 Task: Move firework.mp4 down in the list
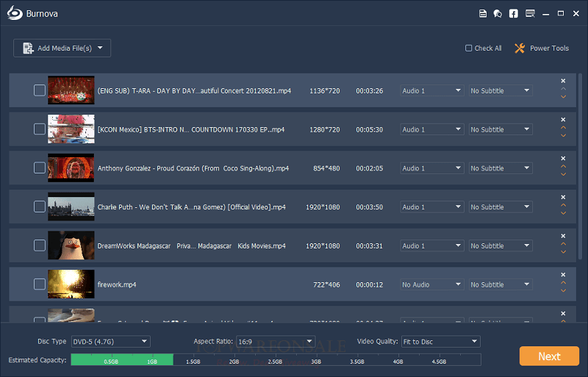(563, 291)
